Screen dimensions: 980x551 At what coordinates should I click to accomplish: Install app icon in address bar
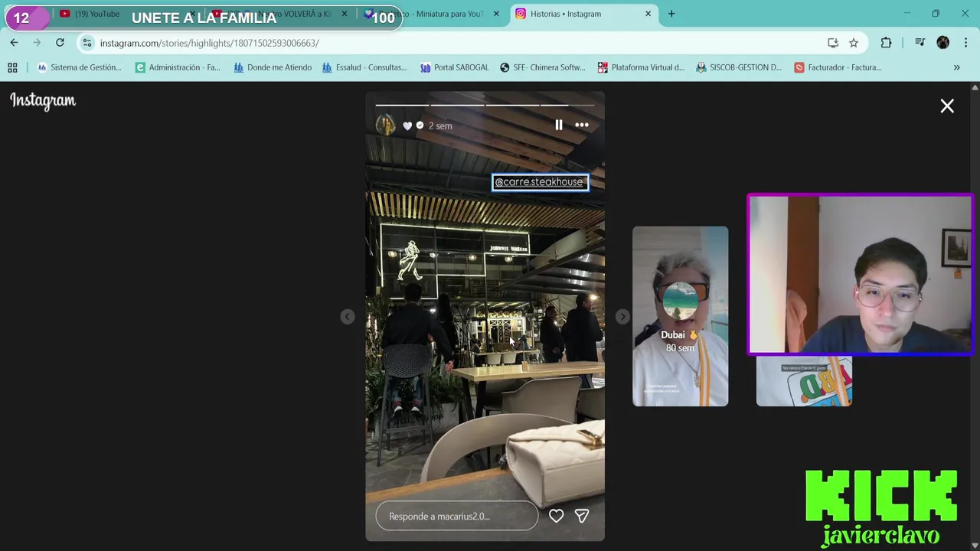[833, 43]
